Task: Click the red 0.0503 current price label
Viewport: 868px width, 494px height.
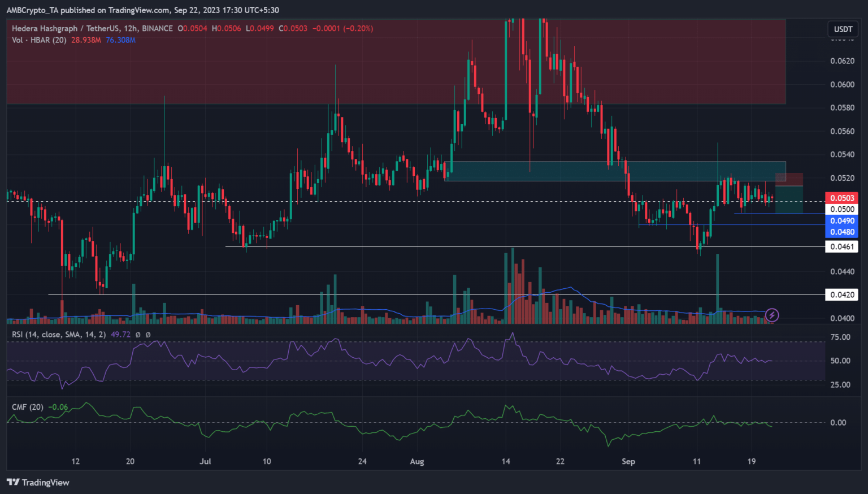Action: pyautogui.click(x=841, y=198)
